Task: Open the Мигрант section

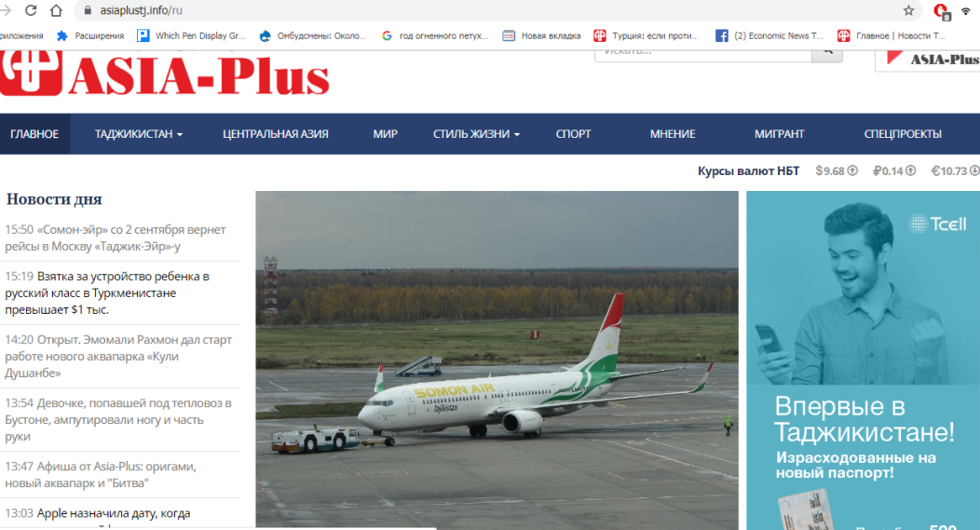Action: (x=780, y=134)
